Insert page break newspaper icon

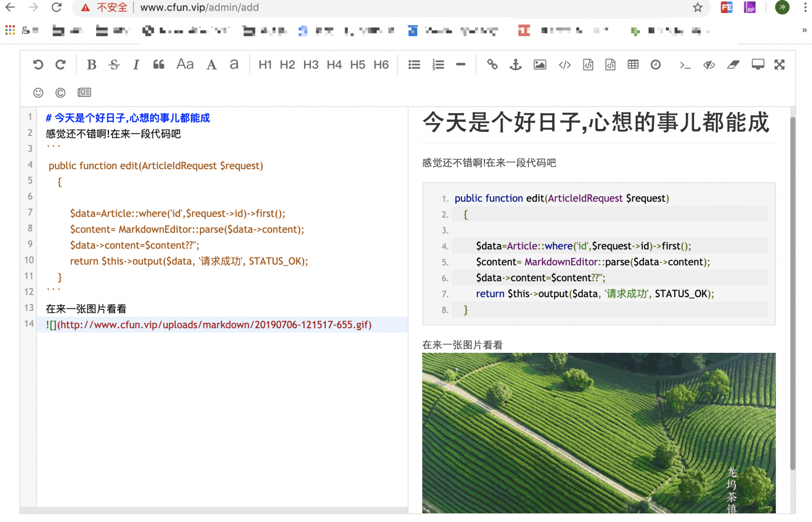84,92
